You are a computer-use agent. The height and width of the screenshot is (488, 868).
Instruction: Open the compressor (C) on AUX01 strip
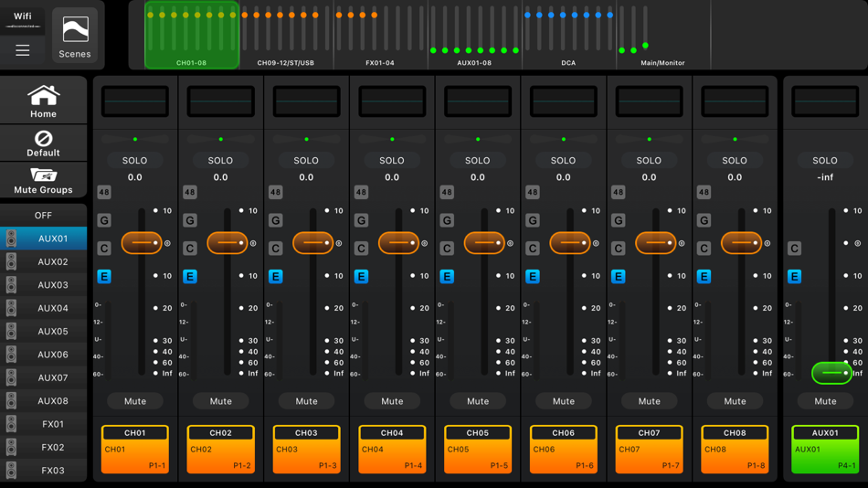[x=794, y=249]
